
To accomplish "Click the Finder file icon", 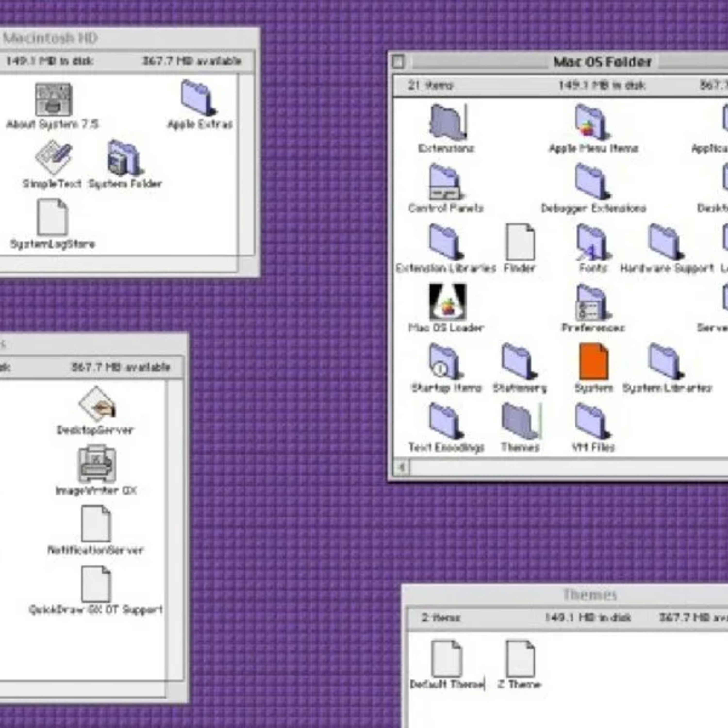I will (520, 242).
